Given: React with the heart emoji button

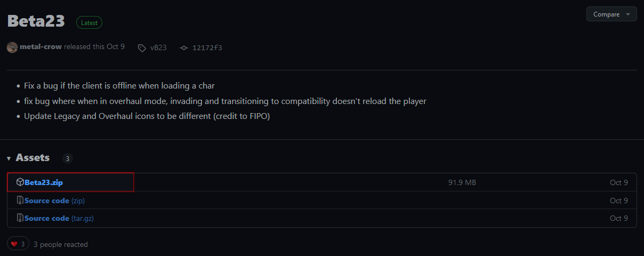Looking at the screenshot, I should coord(18,244).
